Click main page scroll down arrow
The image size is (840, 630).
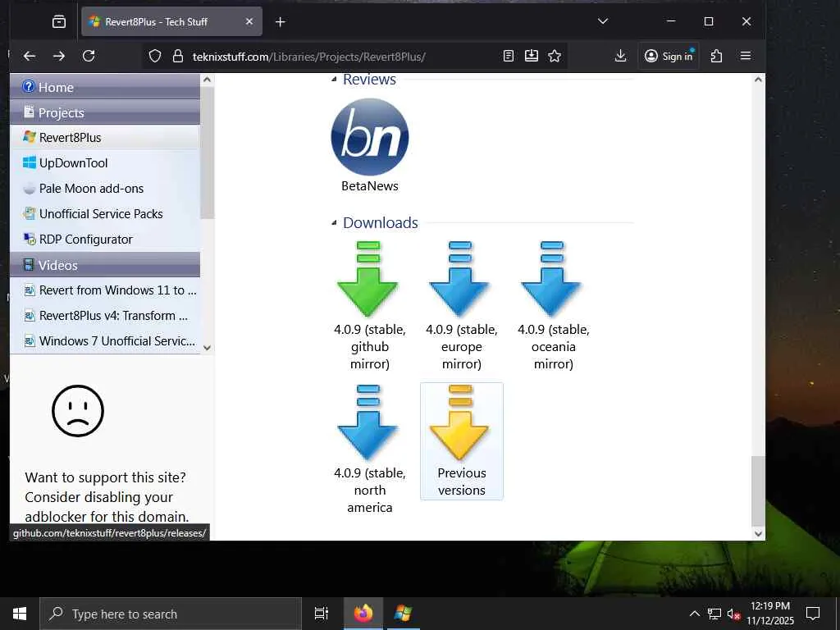tap(758, 533)
